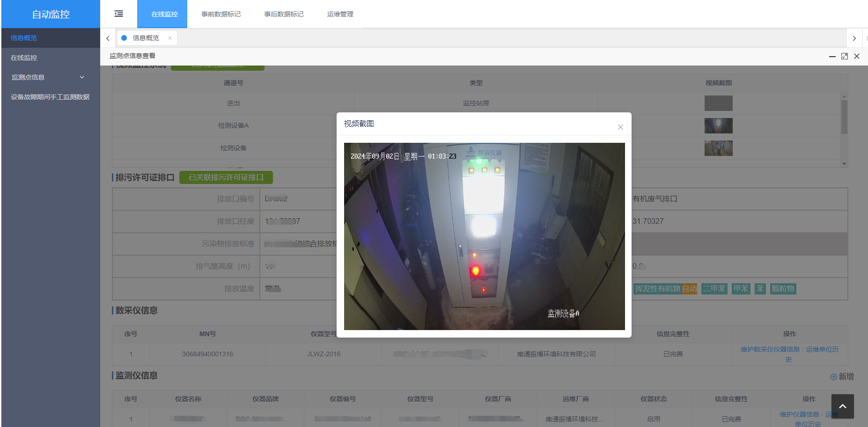The width and height of the screenshot is (868, 427).
Task: Click the 维护仪器信息 link
Action: [x=799, y=414]
